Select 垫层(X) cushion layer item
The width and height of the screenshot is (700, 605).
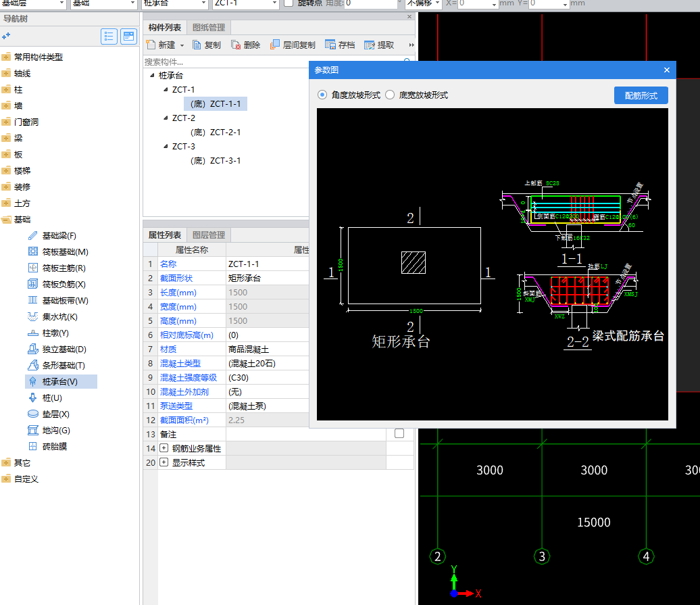click(x=49, y=414)
